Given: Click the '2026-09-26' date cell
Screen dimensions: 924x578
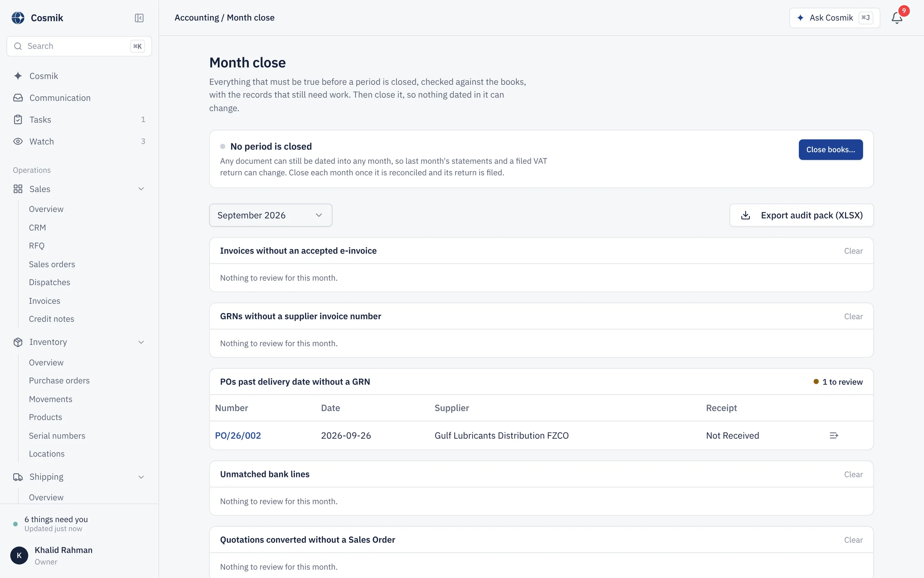Looking at the screenshot, I should pyautogui.click(x=346, y=435).
